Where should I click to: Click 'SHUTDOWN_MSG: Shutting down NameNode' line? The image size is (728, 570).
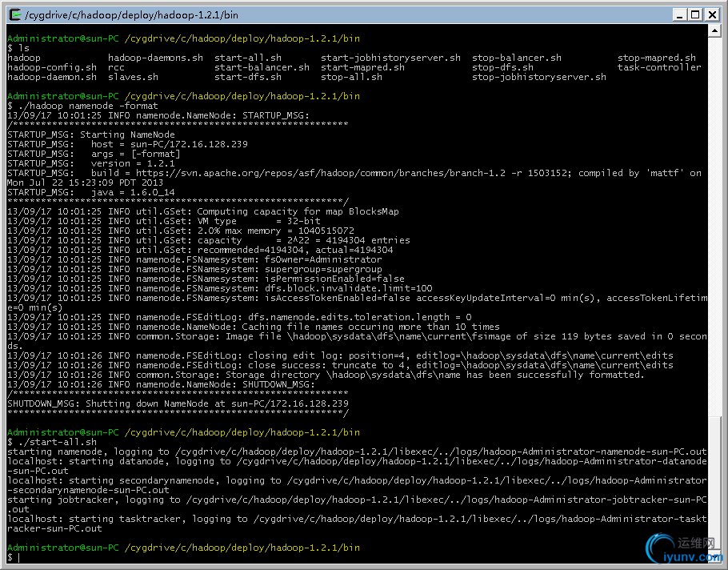178,403
